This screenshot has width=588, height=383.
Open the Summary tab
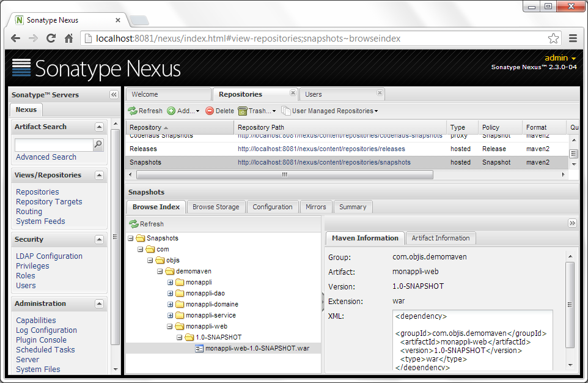pyautogui.click(x=353, y=207)
